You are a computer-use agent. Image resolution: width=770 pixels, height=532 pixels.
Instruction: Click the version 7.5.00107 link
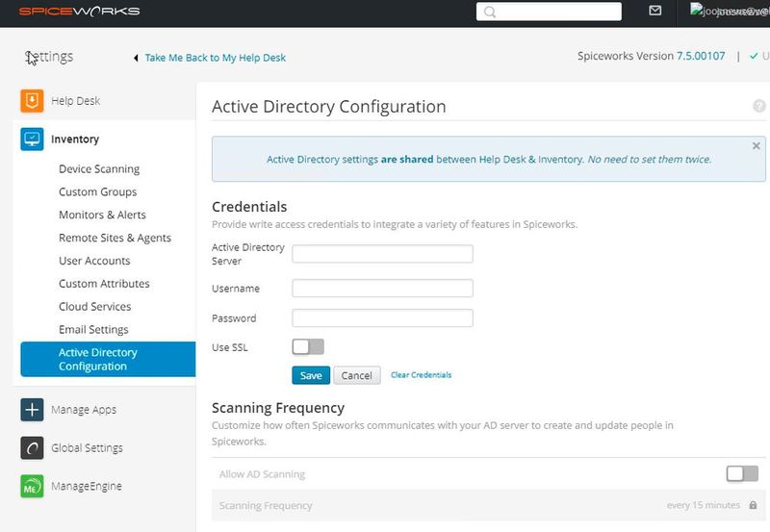click(x=701, y=56)
